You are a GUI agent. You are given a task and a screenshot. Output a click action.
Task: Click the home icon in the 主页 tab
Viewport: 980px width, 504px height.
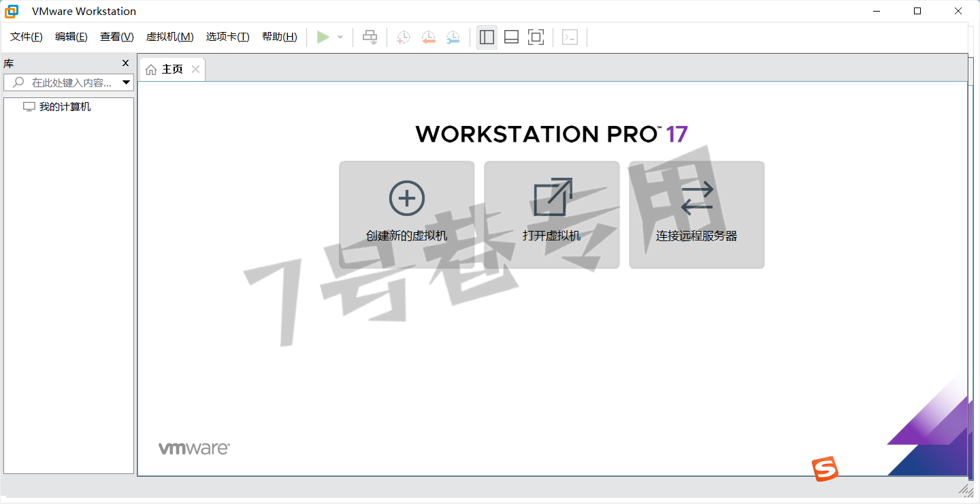tap(151, 69)
